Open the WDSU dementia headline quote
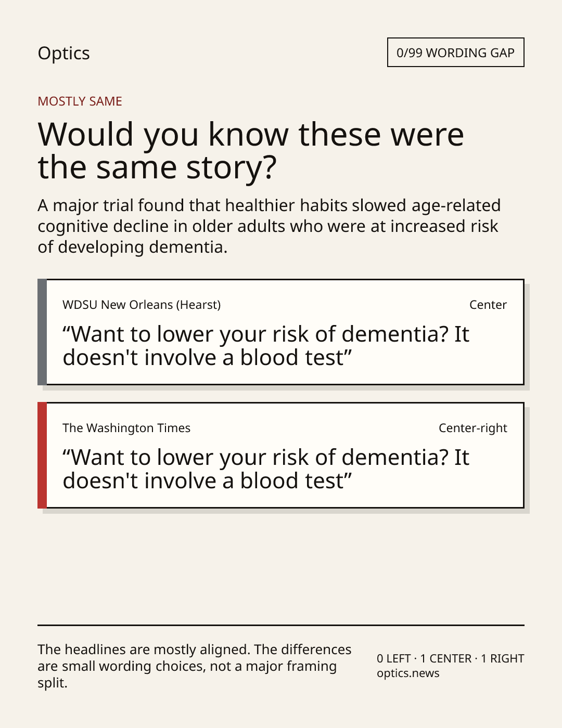 tap(266, 346)
